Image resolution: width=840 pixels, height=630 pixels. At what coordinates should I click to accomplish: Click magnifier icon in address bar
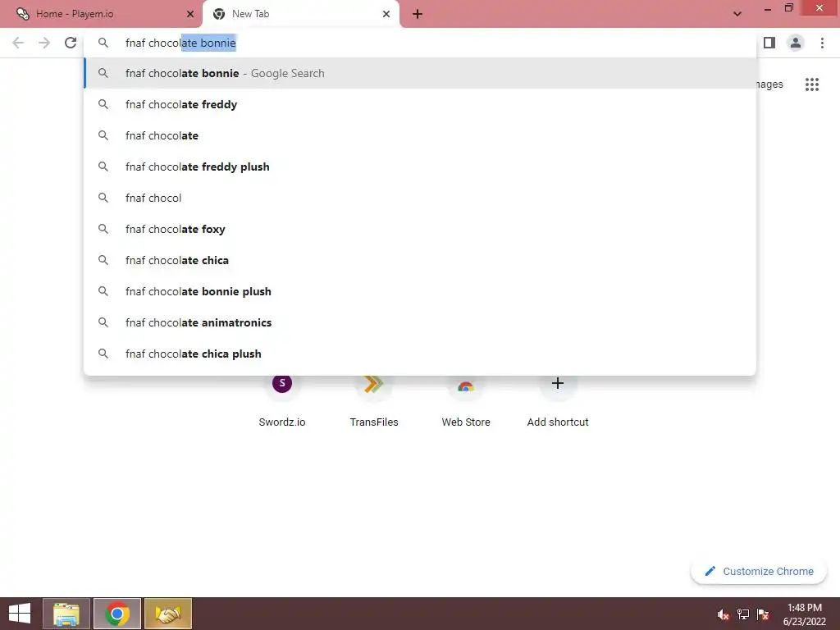[x=103, y=43]
